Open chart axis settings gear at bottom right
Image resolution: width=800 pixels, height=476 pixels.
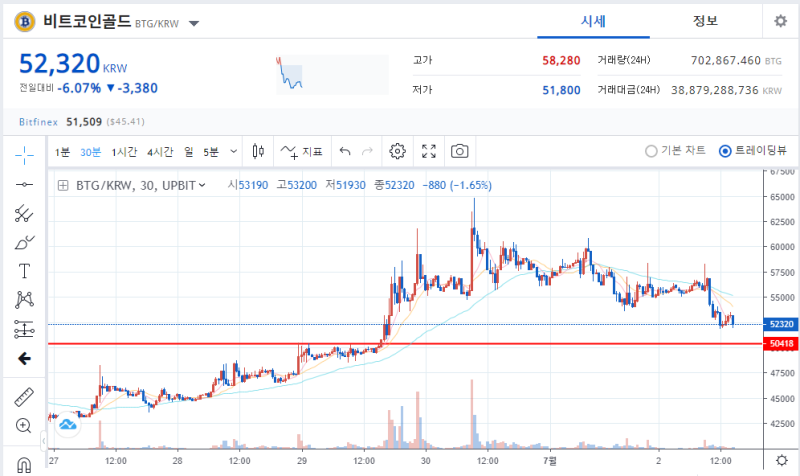click(x=782, y=461)
